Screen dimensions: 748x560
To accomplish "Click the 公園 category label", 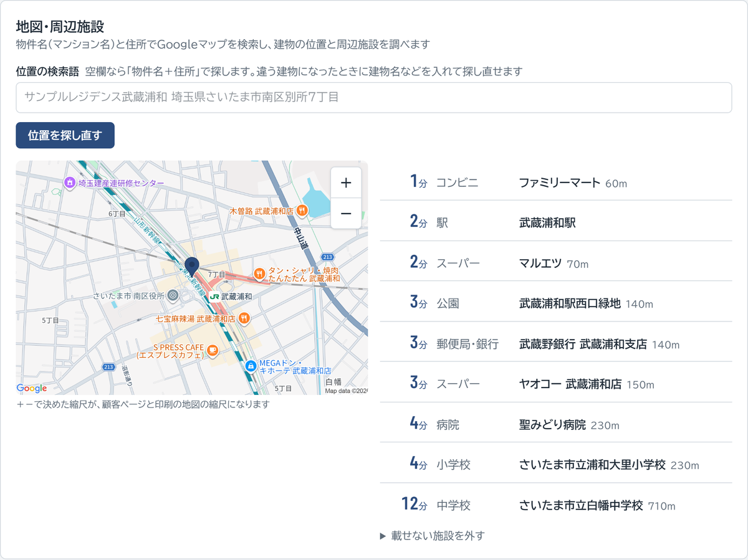I will [x=448, y=303].
